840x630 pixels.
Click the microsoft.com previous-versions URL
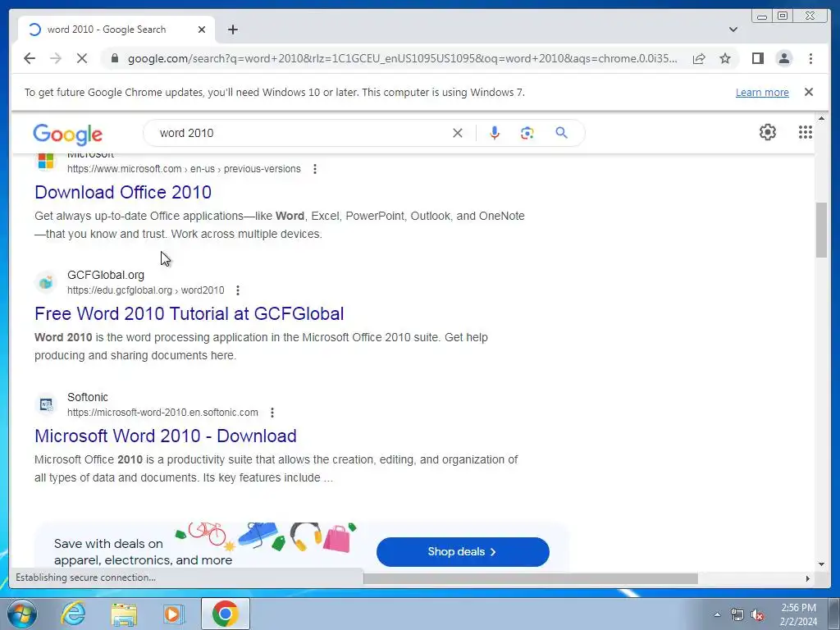[184, 169]
